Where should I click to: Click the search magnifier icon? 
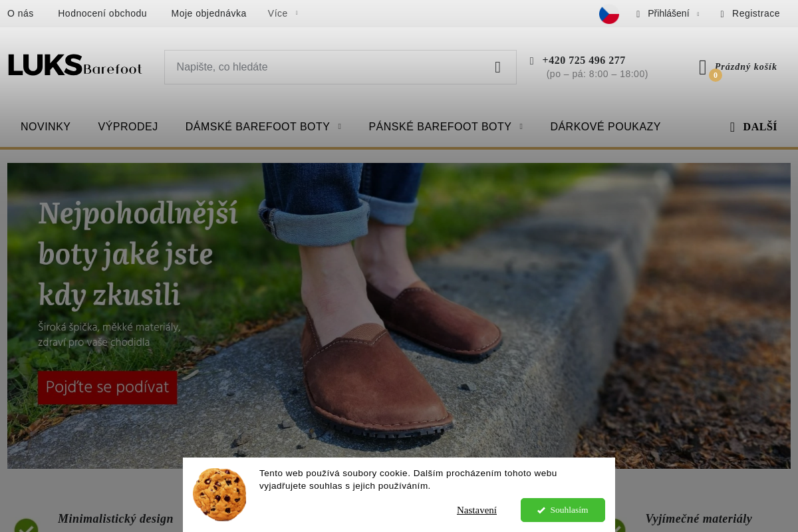(x=497, y=67)
